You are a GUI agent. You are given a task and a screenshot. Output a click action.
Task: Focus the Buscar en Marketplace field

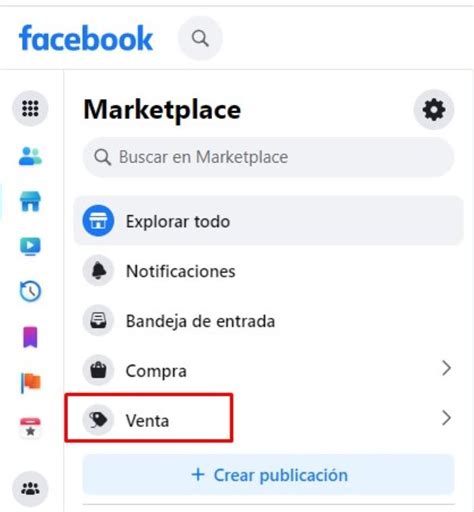pos(269,157)
